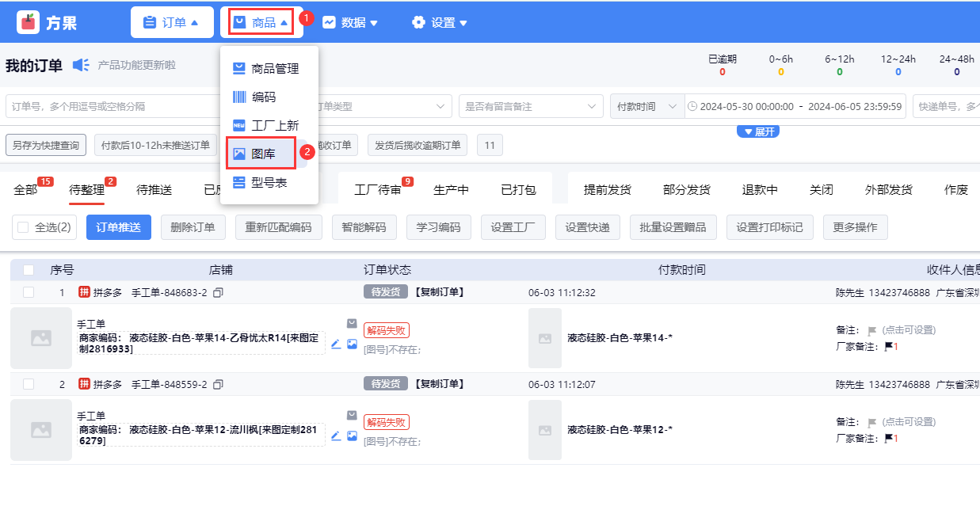Click the edit pencil for 苹果12 merchant code
The width and height of the screenshot is (980, 506).
click(336, 436)
